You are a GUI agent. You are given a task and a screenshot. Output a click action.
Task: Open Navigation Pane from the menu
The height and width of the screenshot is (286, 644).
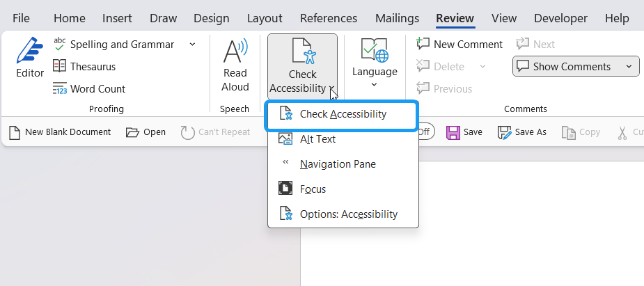(x=338, y=164)
